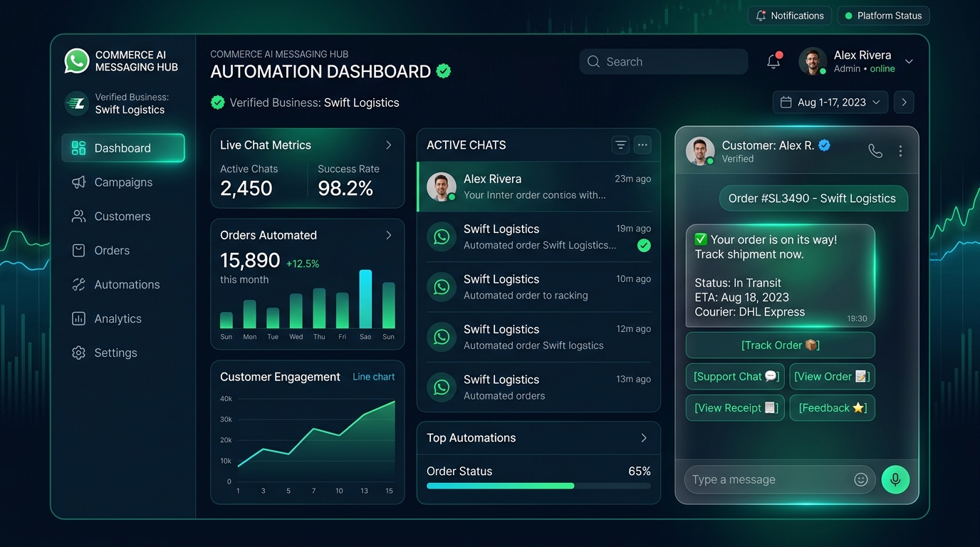
Task: Click the Type a message field
Action: click(779, 480)
